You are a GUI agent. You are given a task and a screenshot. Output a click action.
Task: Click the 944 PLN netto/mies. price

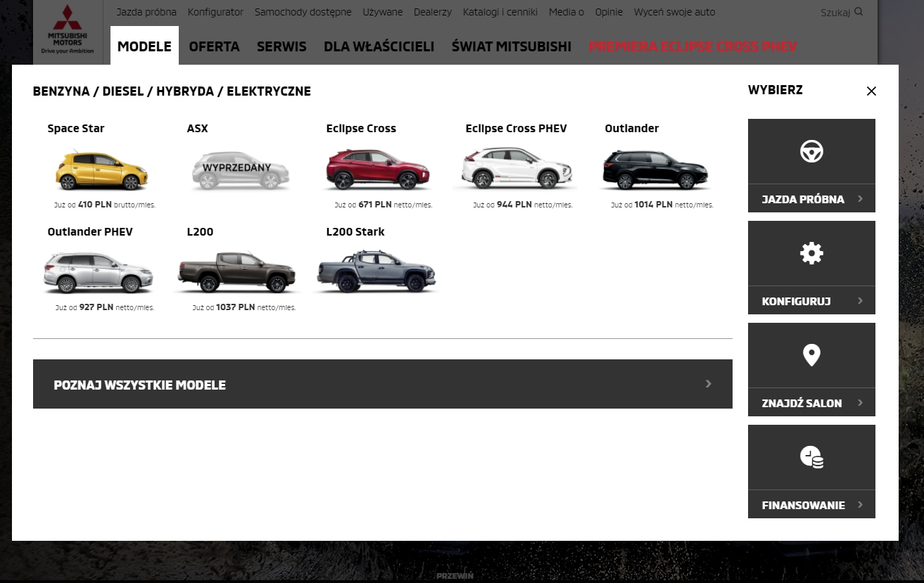pyautogui.click(x=523, y=205)
